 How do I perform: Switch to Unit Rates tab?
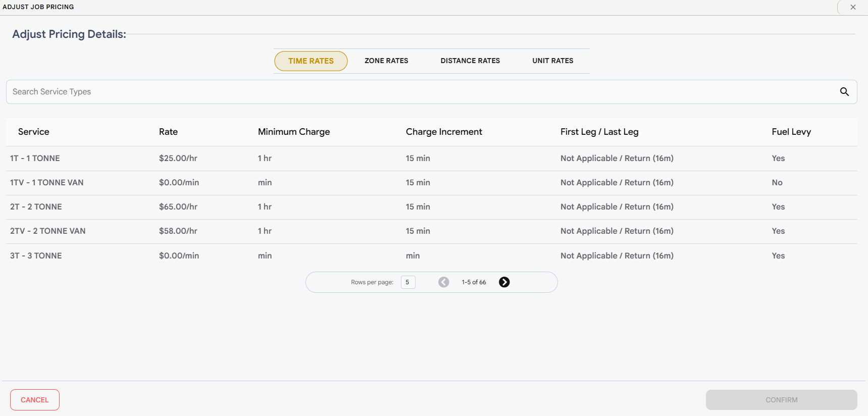(x=553, y=61)
